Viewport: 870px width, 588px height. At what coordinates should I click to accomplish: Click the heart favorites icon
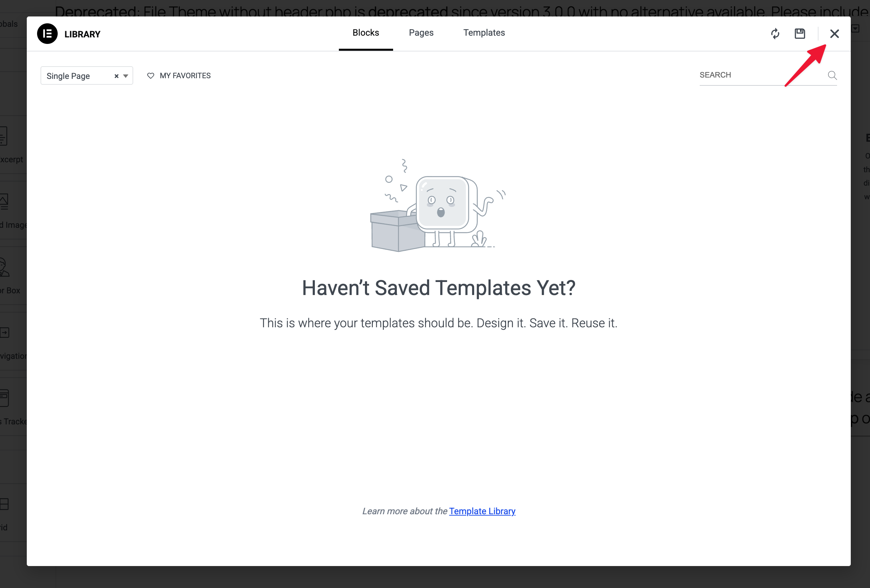point(150,76)
